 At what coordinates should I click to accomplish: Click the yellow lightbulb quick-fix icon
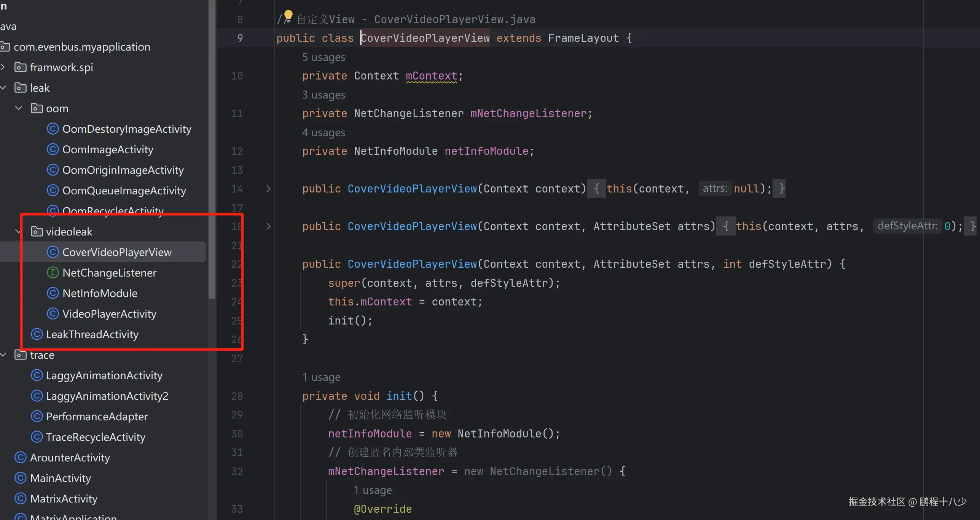coord(288,15)
